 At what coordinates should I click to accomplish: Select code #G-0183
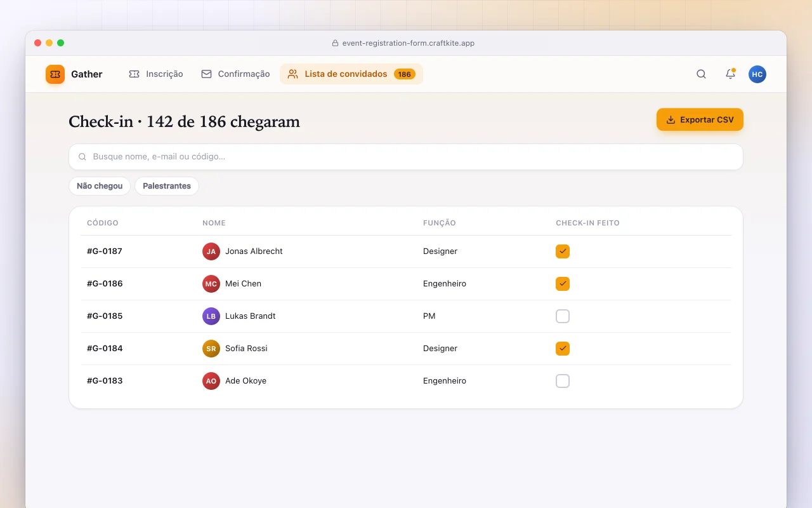coord(105,381)
